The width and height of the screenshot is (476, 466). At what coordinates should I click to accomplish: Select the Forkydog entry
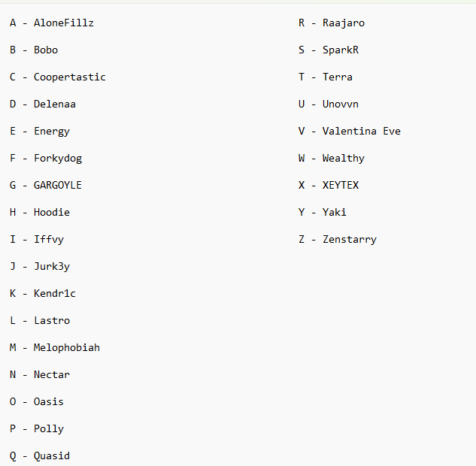[x=58, y=159]
